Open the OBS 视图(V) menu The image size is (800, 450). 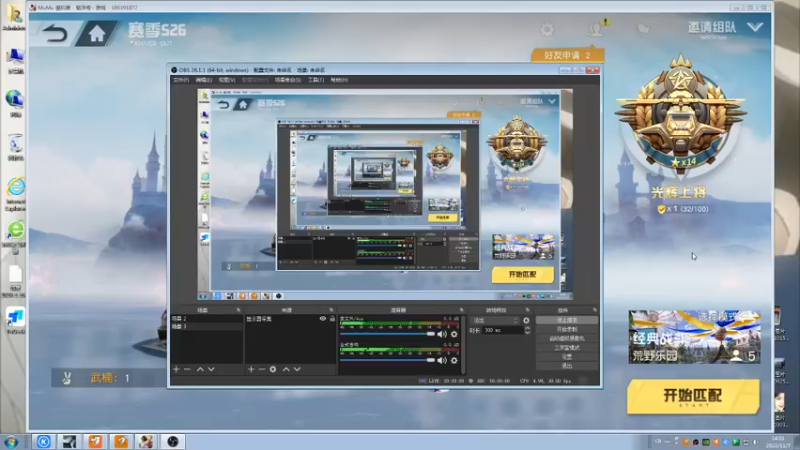click(x=227, y=80)
